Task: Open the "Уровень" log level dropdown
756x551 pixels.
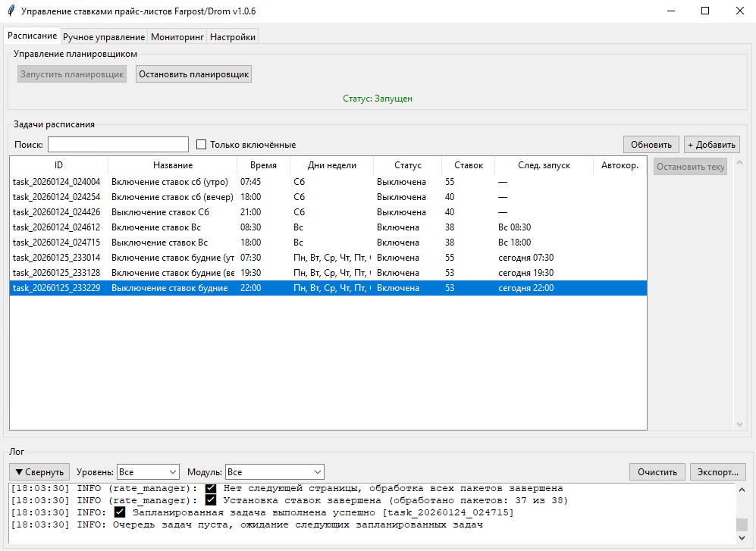Action: (x=148, y=472)
